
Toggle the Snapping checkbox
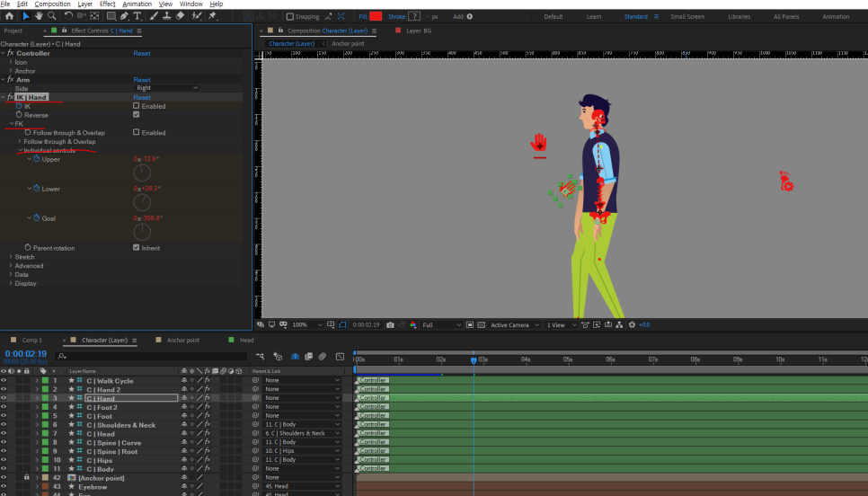pos(290,16)
